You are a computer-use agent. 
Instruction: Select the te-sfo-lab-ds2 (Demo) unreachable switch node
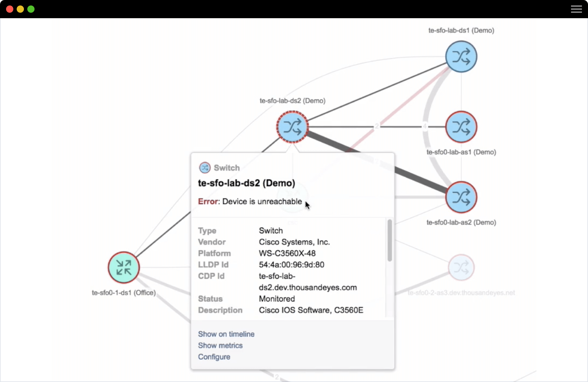pos(292,127)
